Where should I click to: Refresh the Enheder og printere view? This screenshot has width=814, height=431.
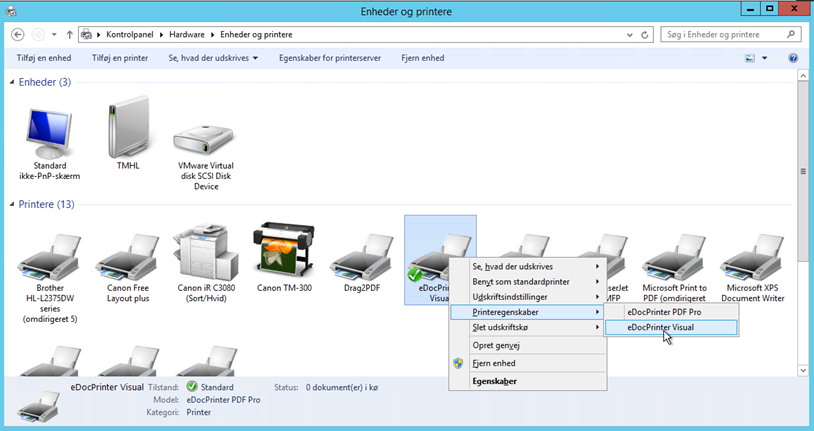(x=645, y=35)
